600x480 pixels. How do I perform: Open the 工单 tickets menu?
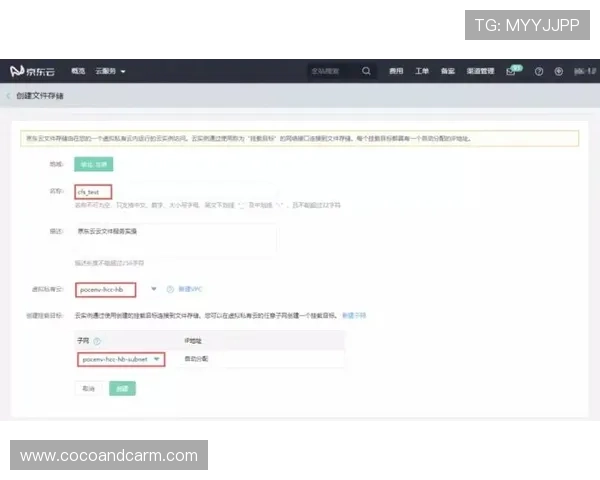422,71
